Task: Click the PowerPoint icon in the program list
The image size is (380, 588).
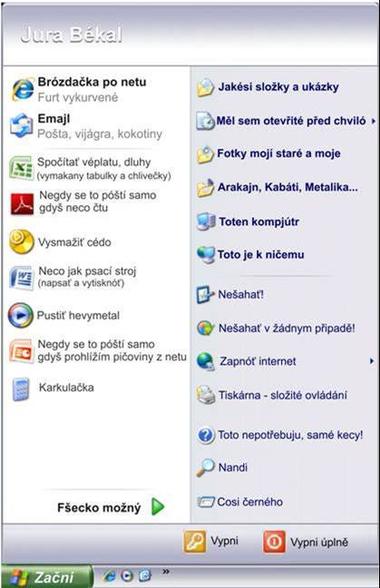Action: coord(21,350)
